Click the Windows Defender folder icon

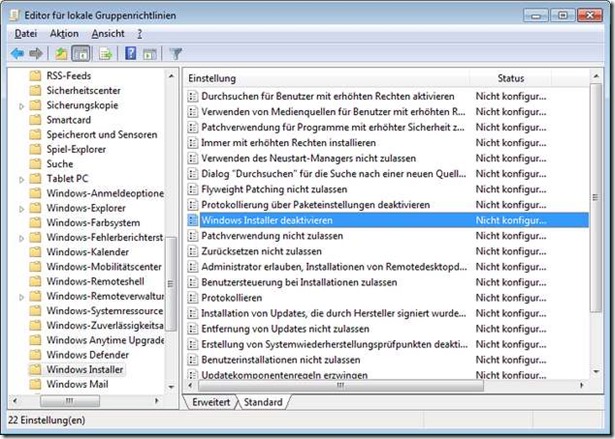[x=35, y=354]
